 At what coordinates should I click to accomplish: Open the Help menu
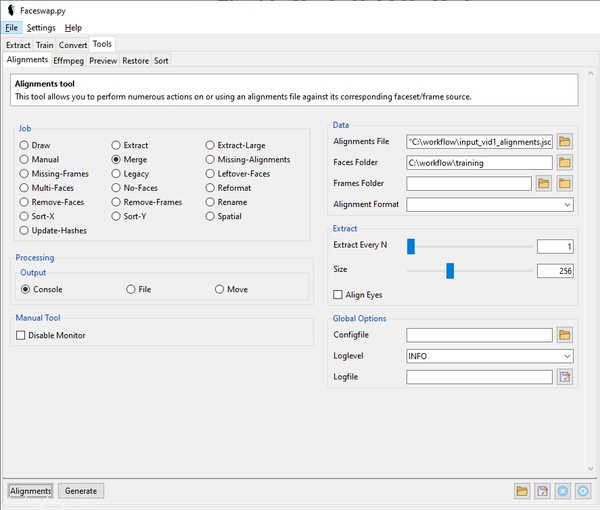[73, 28]
